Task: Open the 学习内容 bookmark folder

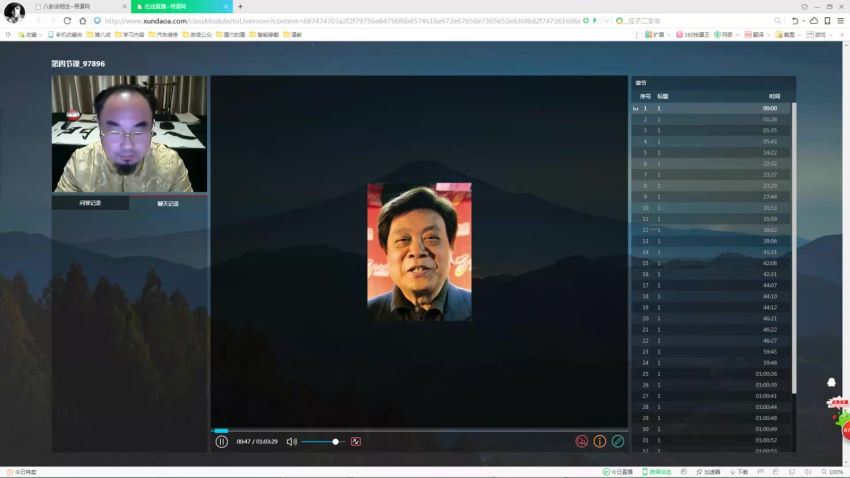Action: (130, 35)
